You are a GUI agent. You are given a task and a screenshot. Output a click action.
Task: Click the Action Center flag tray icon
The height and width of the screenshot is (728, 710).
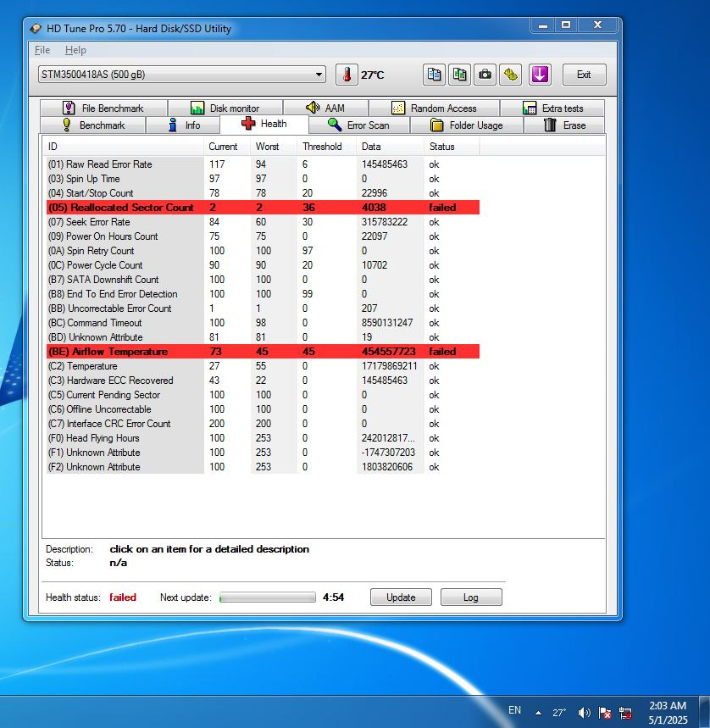(x=605, y=712)
